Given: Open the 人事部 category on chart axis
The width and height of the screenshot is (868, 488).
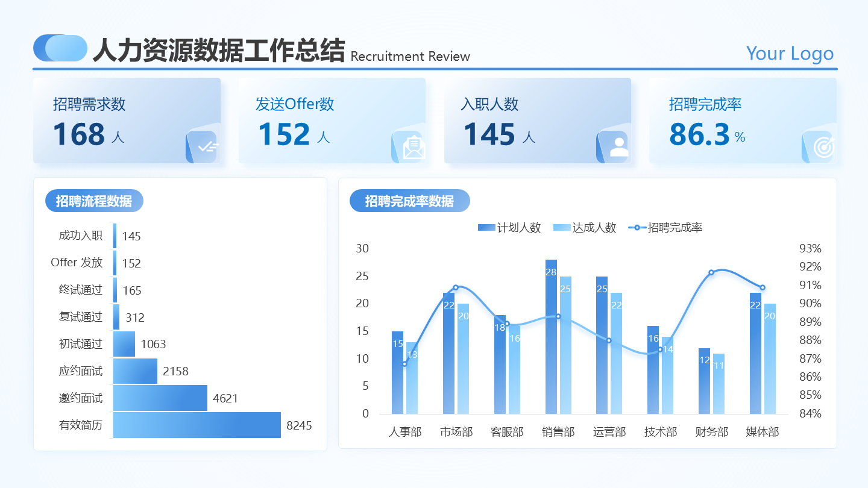Looking at the screenshot, I should click(x=404, y=432).
